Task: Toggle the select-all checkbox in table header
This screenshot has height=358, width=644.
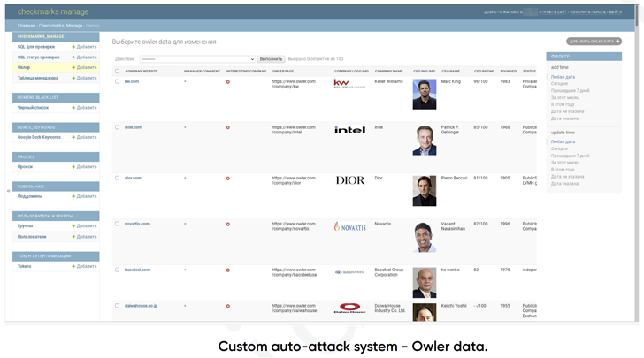Action: (x=117, y=72)
